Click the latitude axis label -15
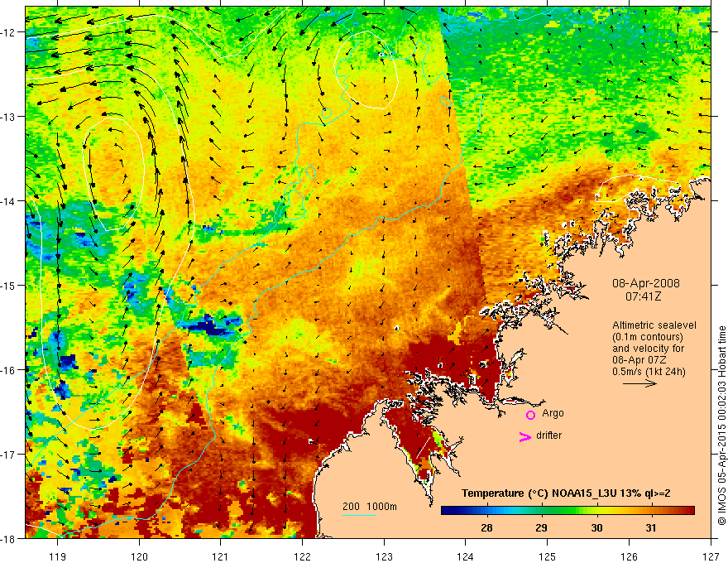The width and height of the screenshot is (728, 563). (x=8, y=286)
